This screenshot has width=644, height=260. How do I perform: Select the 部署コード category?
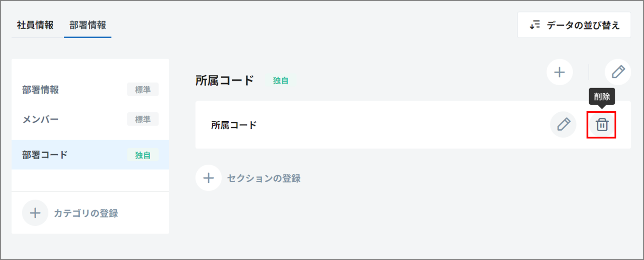[45, 155]
